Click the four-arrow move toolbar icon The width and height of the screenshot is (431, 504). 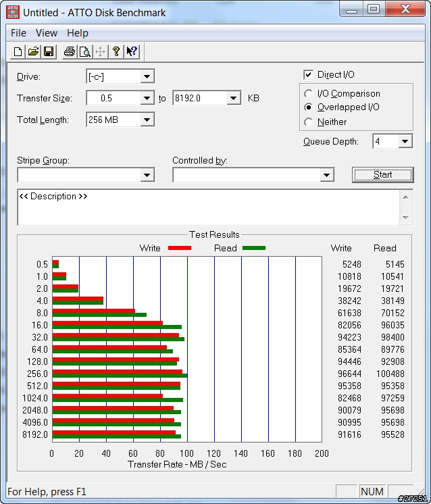coord(100,52)
